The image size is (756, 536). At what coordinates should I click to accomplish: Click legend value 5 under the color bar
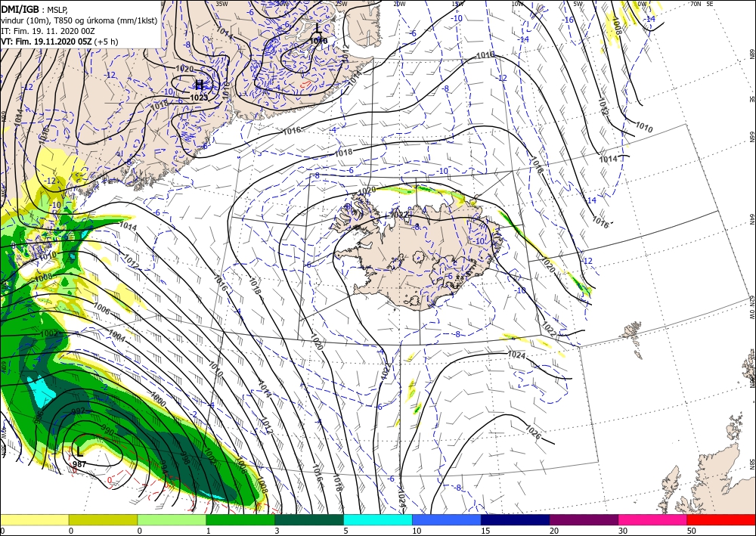(346, 531)
